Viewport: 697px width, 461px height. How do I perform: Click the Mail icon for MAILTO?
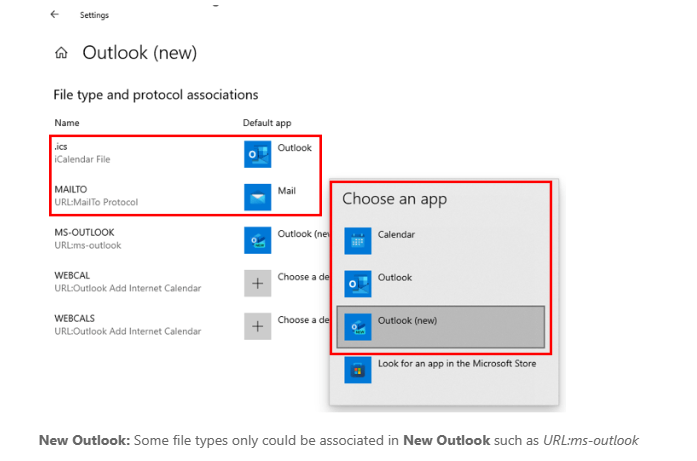257,196
